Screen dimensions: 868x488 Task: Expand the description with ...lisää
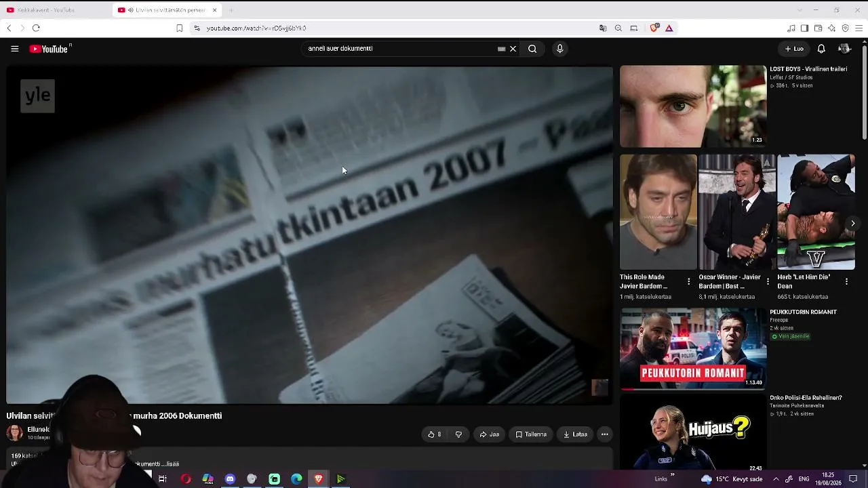pos(170,464)
